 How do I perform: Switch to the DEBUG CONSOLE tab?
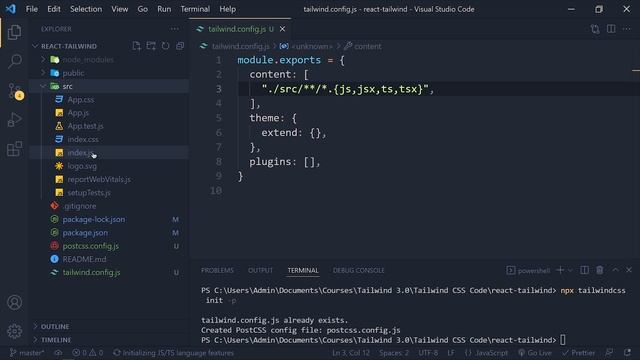(358, 270)
